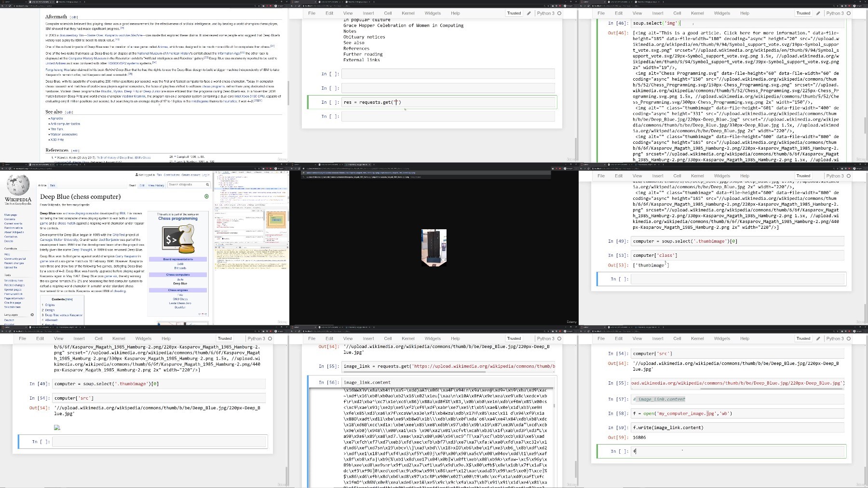Click Create account link at top
The image size is (868, 488).
(190, 175)
